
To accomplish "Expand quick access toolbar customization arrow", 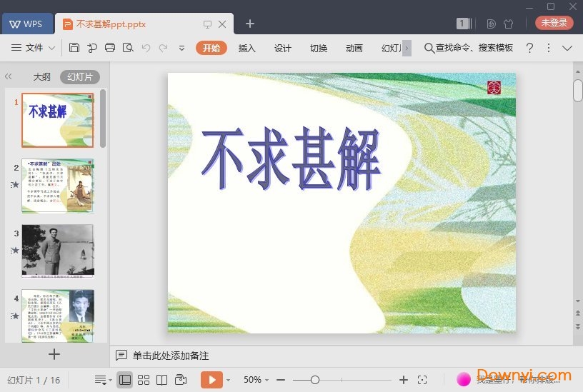I will click(181, 48).
